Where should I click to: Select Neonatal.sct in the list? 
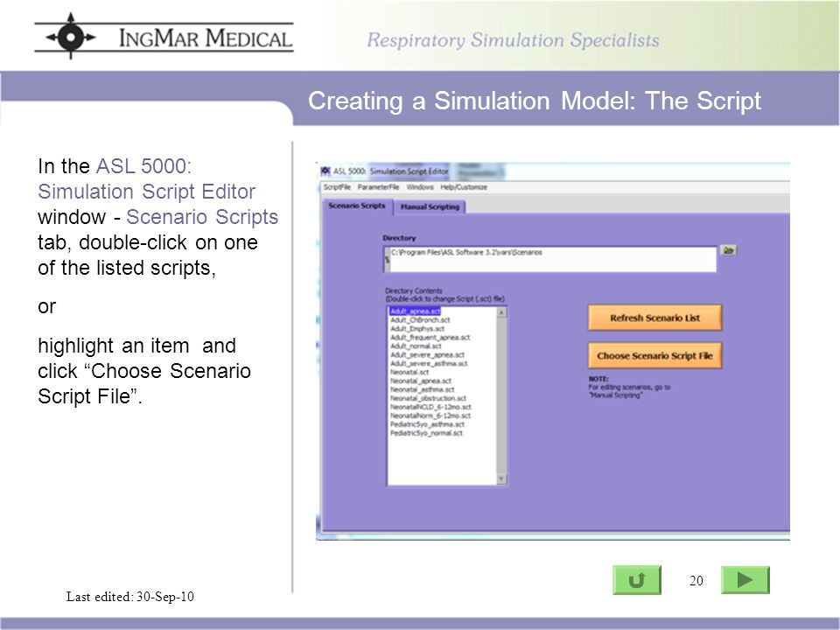pos(409,372)
